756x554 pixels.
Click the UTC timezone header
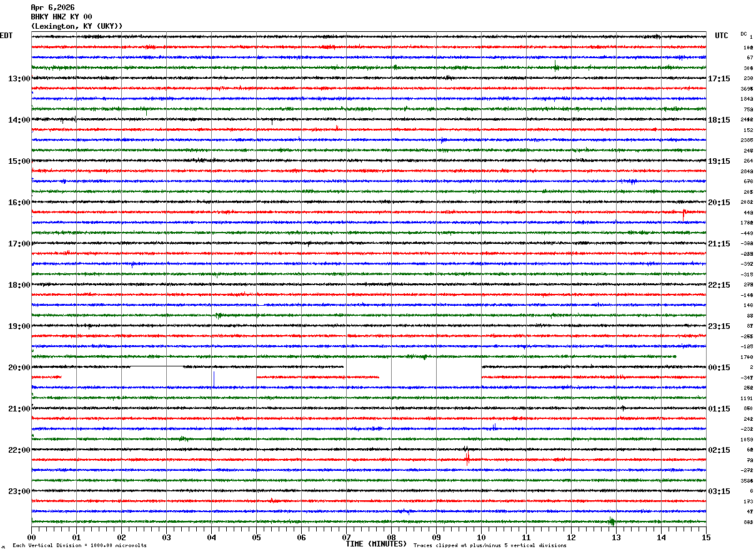click(722, 36)
